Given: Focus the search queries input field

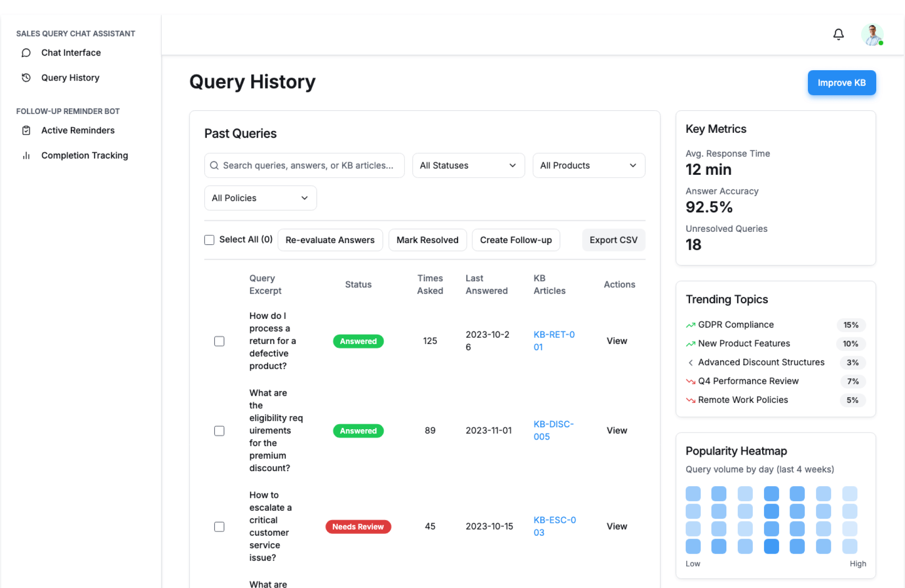Looking at the screenshot, I should click(x=307, y=165).
